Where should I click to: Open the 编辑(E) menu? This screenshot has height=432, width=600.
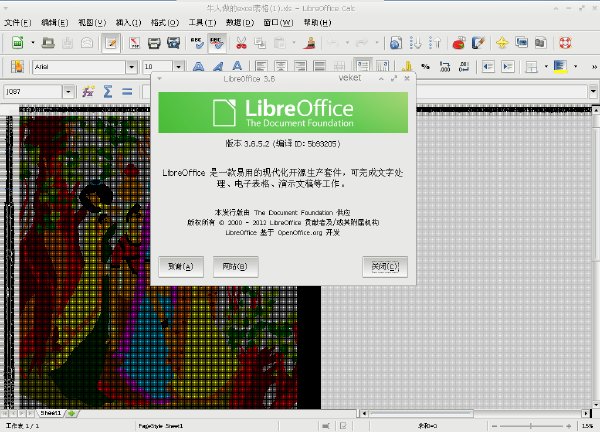55,23
